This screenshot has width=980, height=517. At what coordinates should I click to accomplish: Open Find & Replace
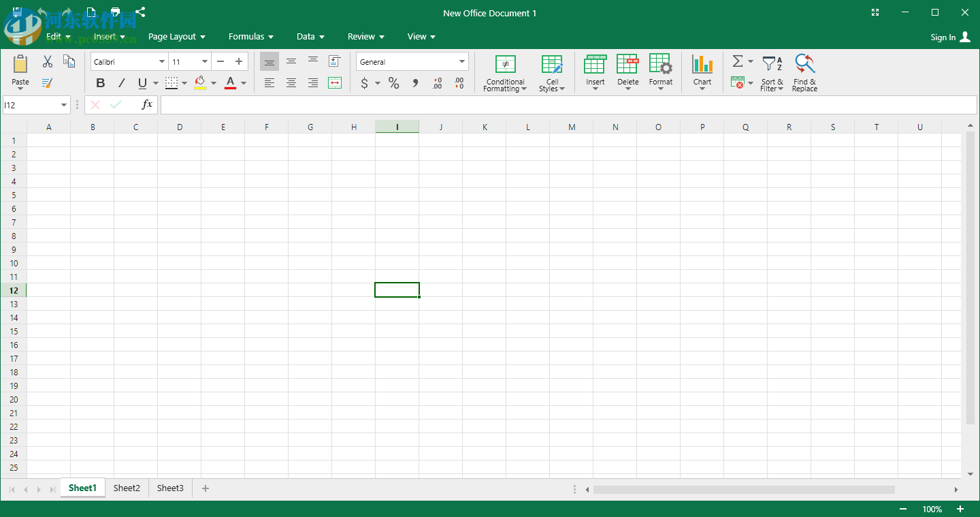pos(804,72)
